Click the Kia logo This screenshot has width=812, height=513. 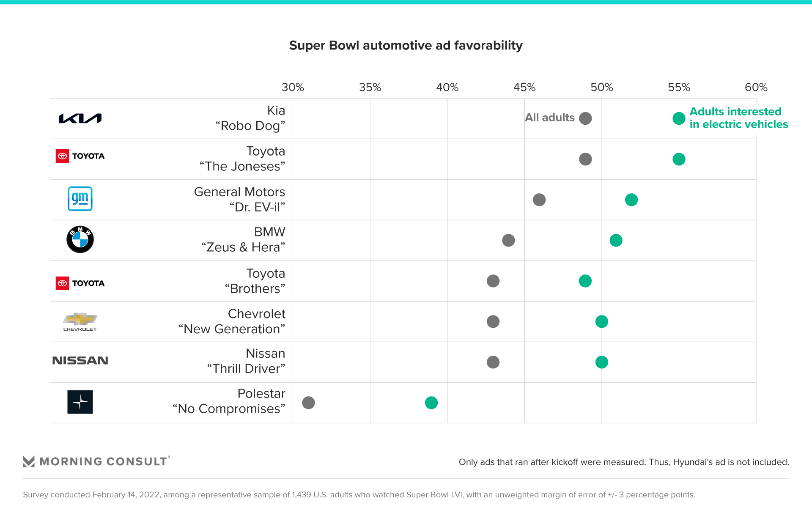80,118
